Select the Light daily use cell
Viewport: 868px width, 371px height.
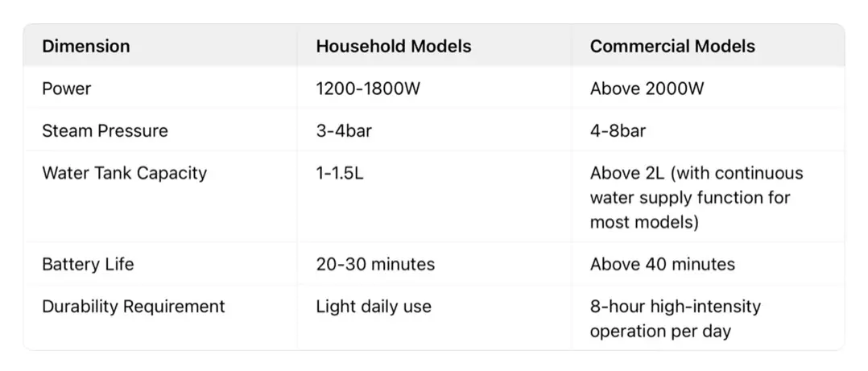click(x=374, y=307)
